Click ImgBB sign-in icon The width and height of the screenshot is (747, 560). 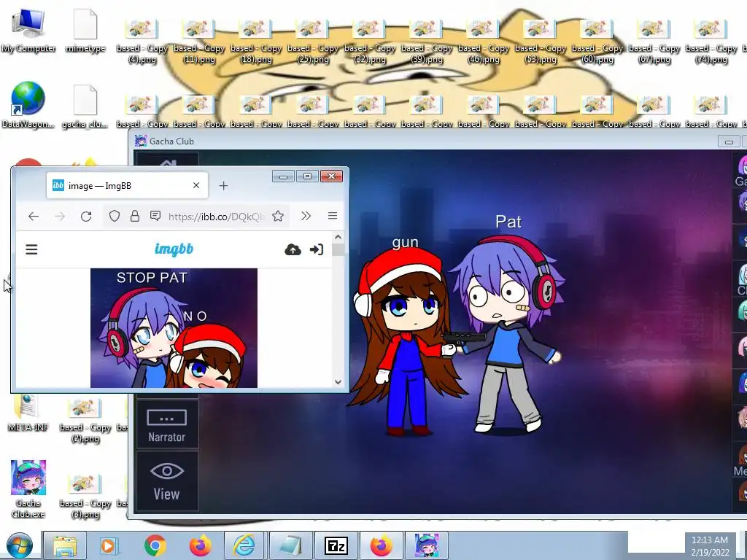point(317,249)
